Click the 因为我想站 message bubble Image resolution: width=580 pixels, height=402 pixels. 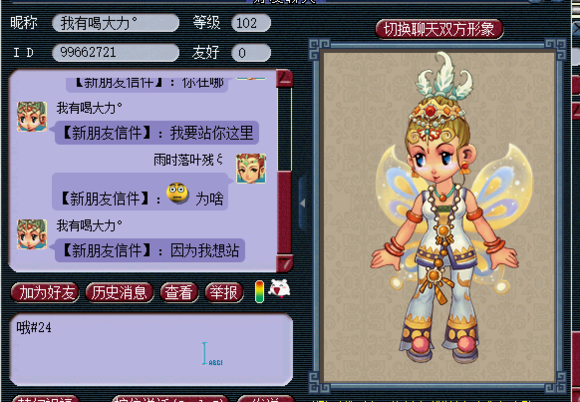click(x=150, y=250)
